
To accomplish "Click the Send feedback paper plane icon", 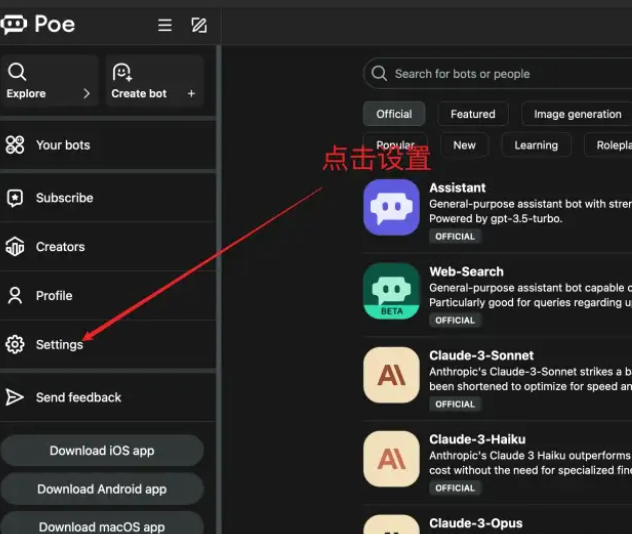I will tap(15, 397).
